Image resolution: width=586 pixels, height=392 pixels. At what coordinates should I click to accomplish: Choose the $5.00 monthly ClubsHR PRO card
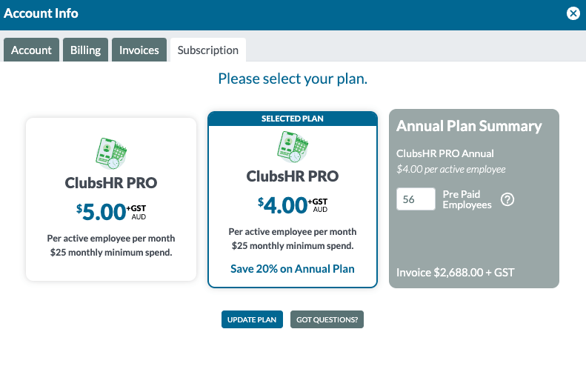tap(111, 199)
